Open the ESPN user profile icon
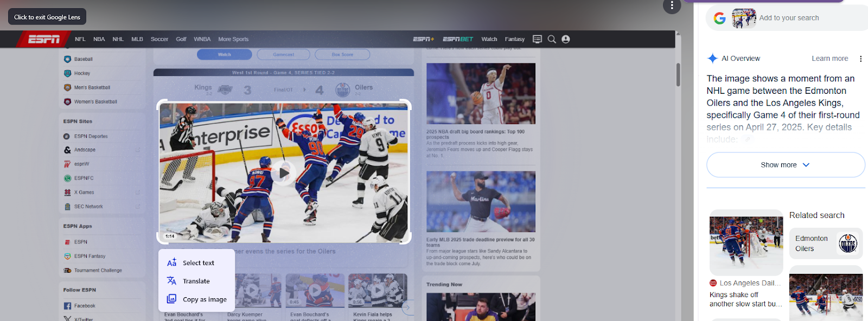This screenshot has height=321, width=868. pos(566,39)
